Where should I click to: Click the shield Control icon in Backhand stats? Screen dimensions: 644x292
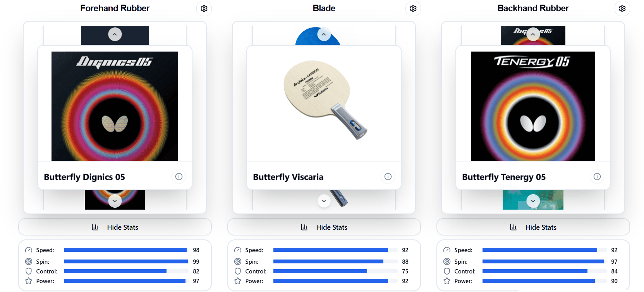click(447, 271)
